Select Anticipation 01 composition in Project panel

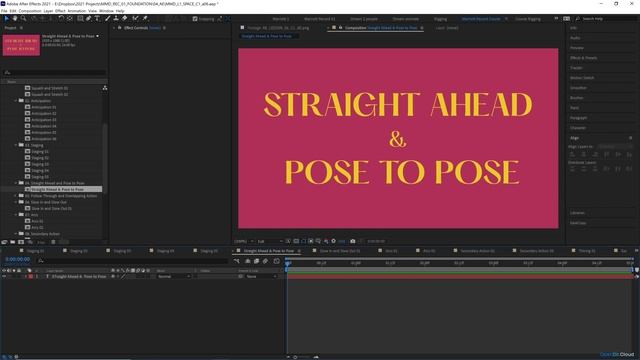coord(44,107)
